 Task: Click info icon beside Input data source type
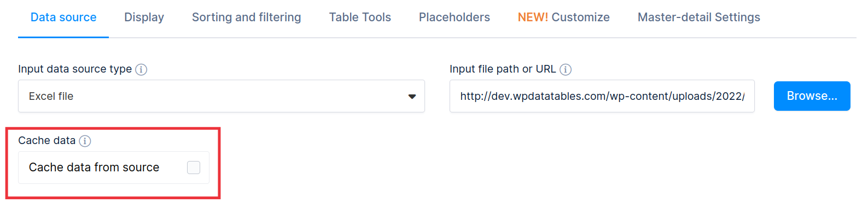pos(141,69)
